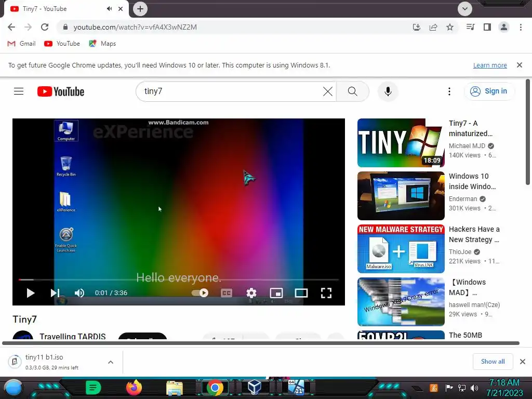Open Chrome three-dot menu
The image size is (532, 399).
[521, 27]
